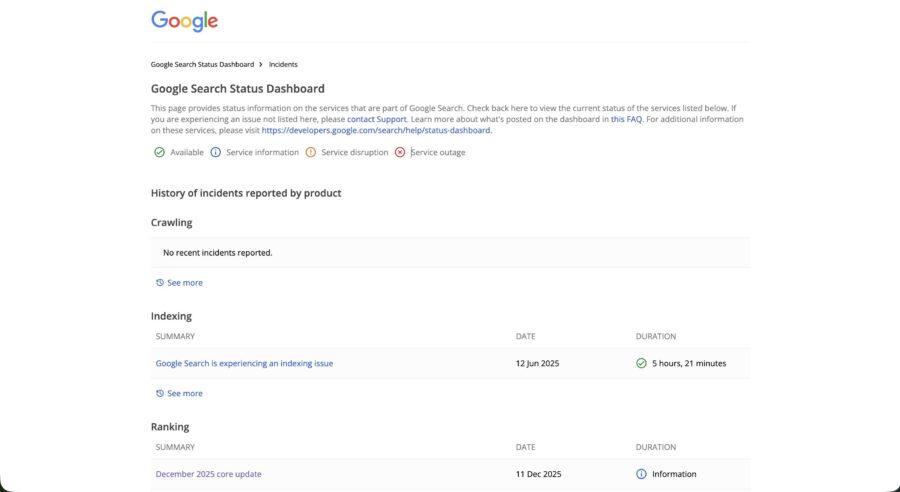Click the 12 Jun 2025 date cell
This screenshot has width=900, height=492.
pyautogui.click(x=537, y=363)
